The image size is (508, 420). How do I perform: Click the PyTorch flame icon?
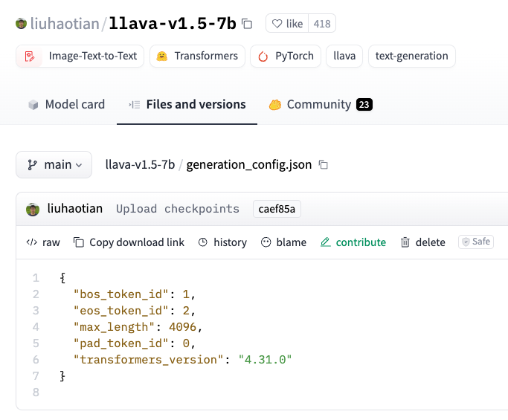tap(263, 56)
